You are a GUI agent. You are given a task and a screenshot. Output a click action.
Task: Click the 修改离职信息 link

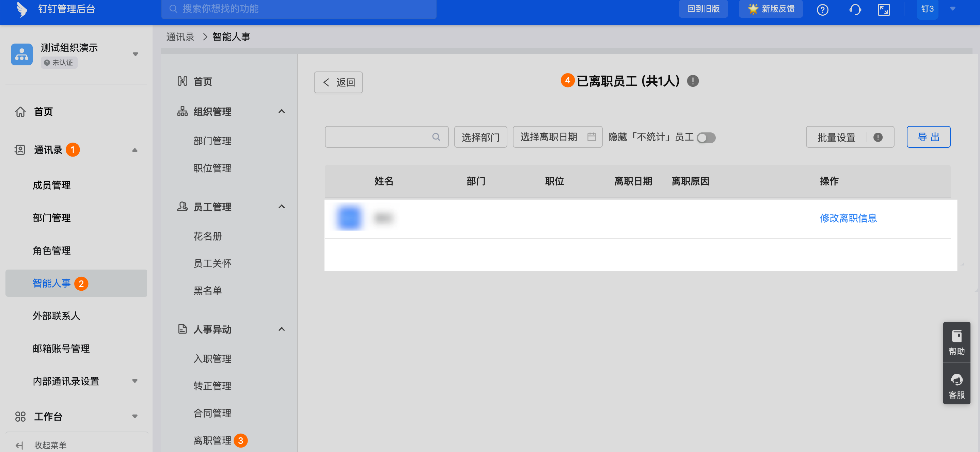tap(848, 218)
